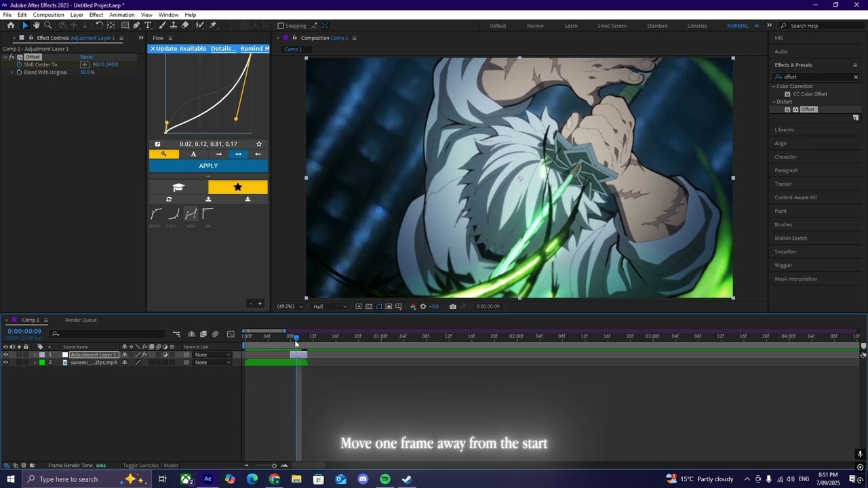Image resolution: width=868 pixels, height=488 pixels.
Task: Select the Brush tool
Action: point(162,25)
